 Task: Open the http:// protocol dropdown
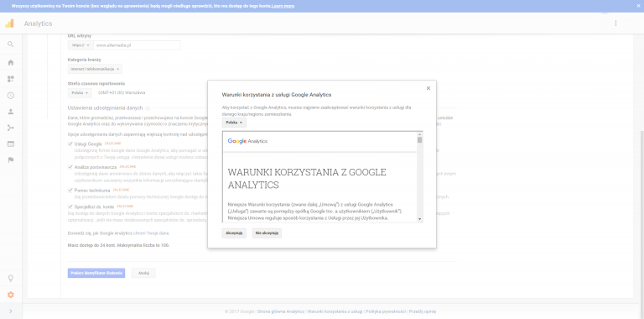click(x=80, y=45)
